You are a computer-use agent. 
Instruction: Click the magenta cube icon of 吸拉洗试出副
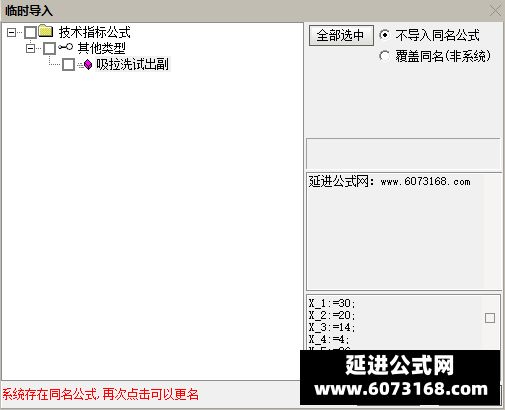pos(88,64)
